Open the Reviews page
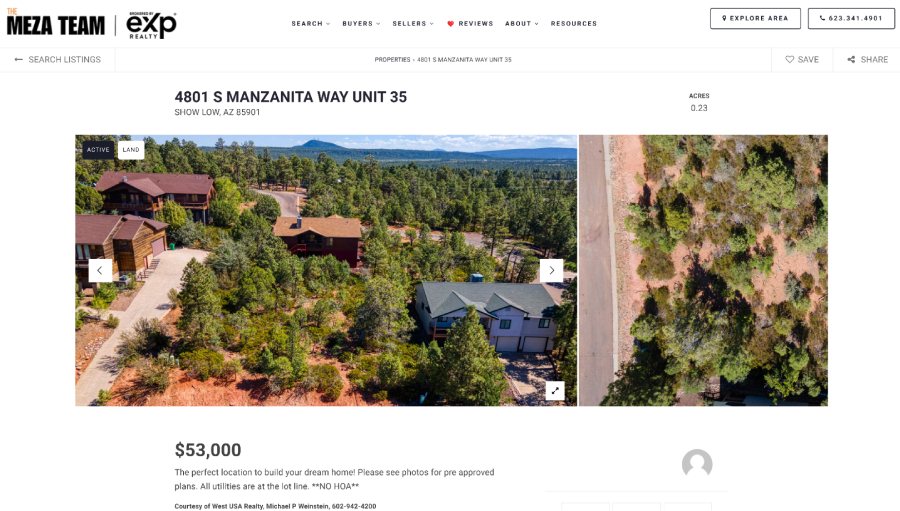Screen dimensions: 900x511 pos(470,24)
